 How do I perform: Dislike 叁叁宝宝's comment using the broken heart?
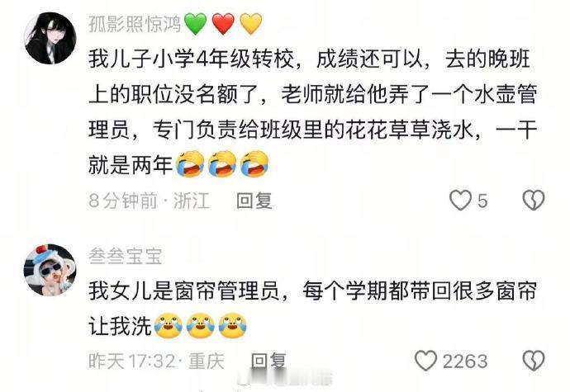coord(534,361)
